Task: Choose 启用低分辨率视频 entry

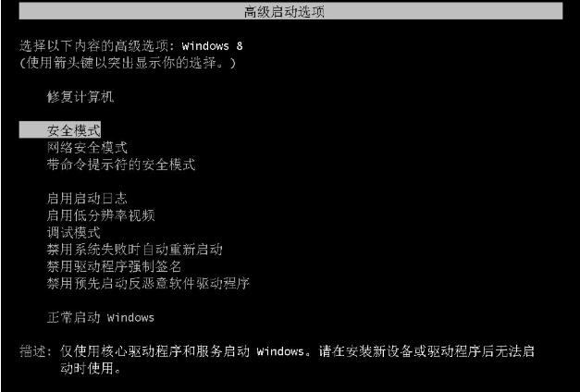Action: (101, 215)
